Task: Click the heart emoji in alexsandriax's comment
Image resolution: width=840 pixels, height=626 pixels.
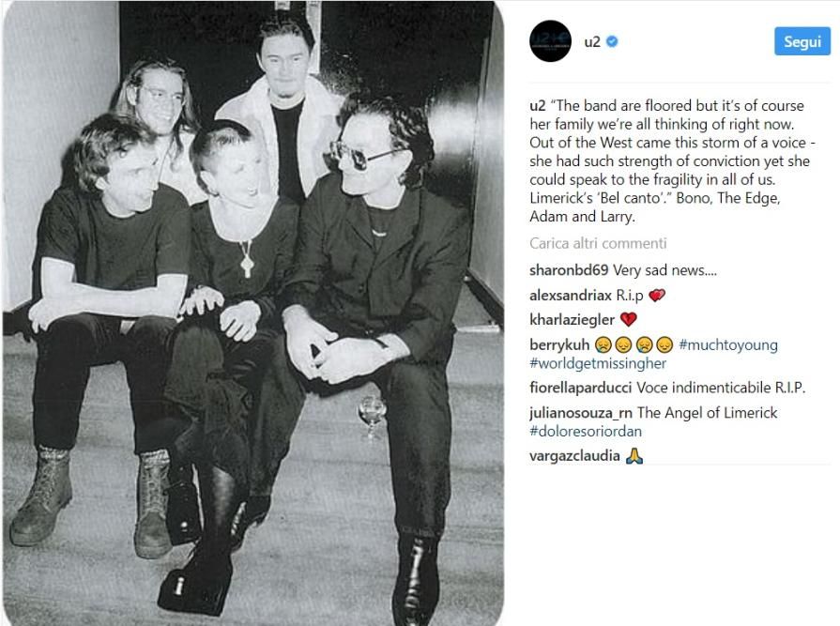Action: 657,295
